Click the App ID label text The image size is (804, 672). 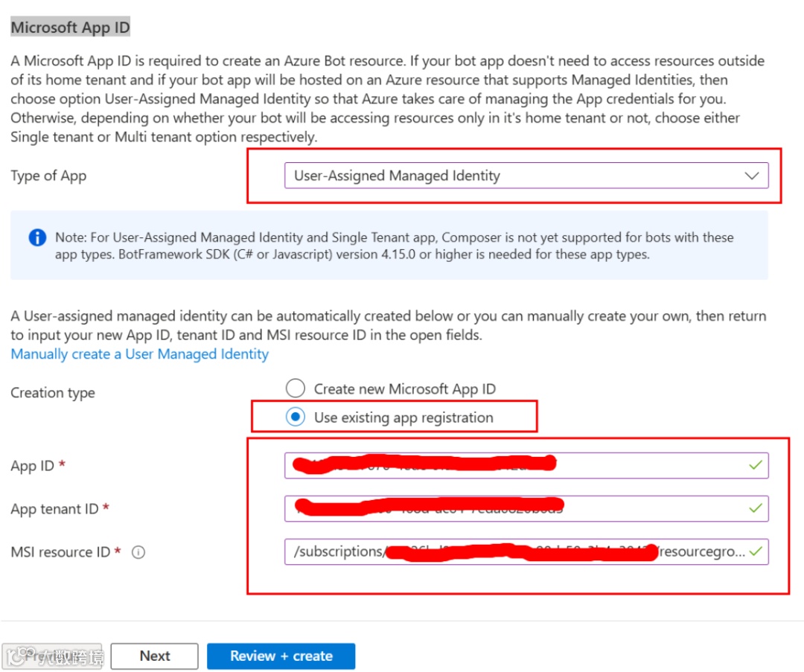(x=32, y=465)
